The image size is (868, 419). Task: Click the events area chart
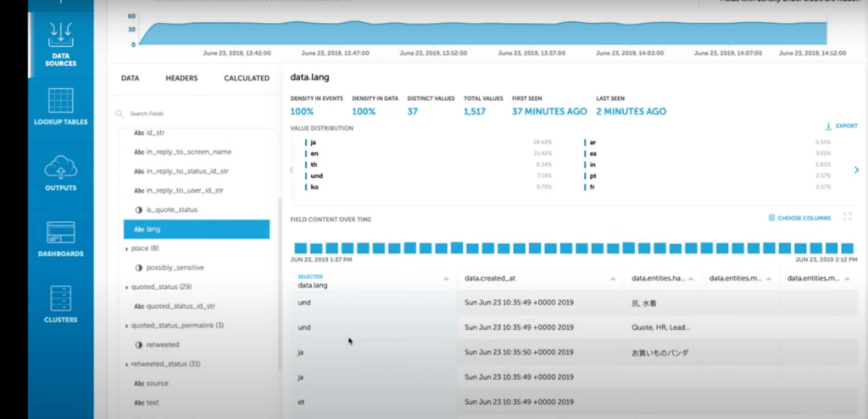coord(481,32)
